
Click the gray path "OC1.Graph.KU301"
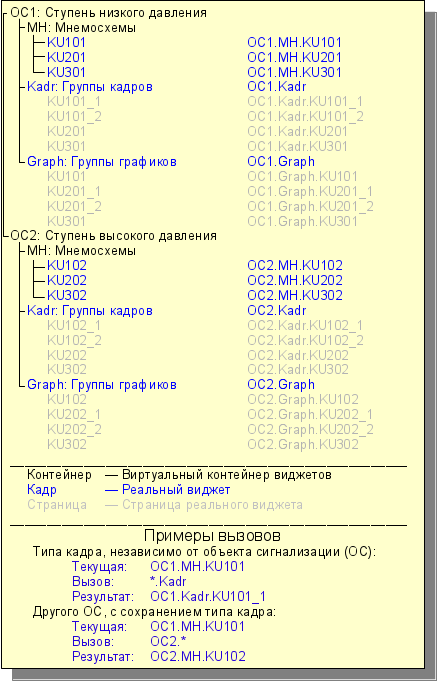coord(302,221)
